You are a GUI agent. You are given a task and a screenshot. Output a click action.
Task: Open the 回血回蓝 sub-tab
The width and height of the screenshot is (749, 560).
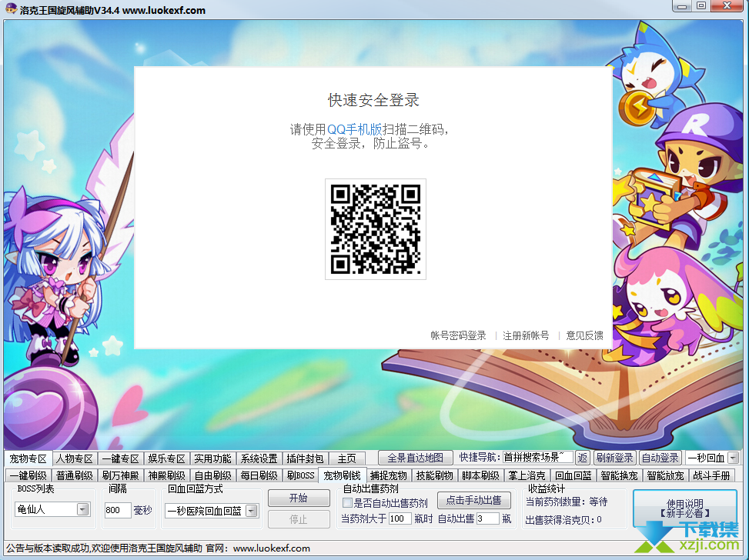tap(573, 475)
